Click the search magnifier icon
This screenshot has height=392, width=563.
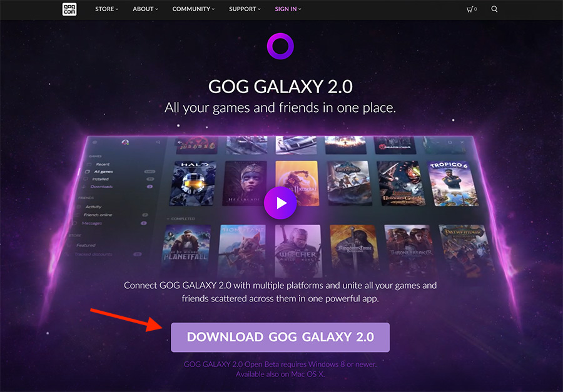pos(494,9)
